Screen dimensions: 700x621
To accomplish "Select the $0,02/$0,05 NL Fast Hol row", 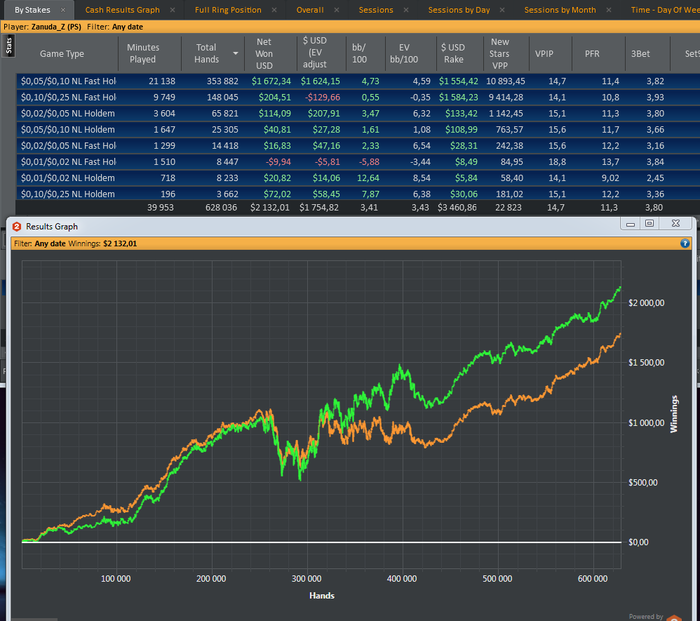I will 358,146.
